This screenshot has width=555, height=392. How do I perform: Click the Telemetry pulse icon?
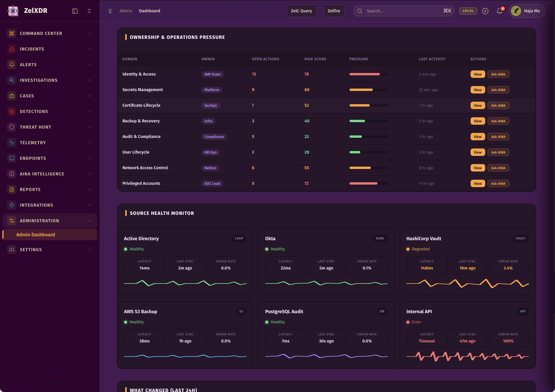click(x=12, y=143)
